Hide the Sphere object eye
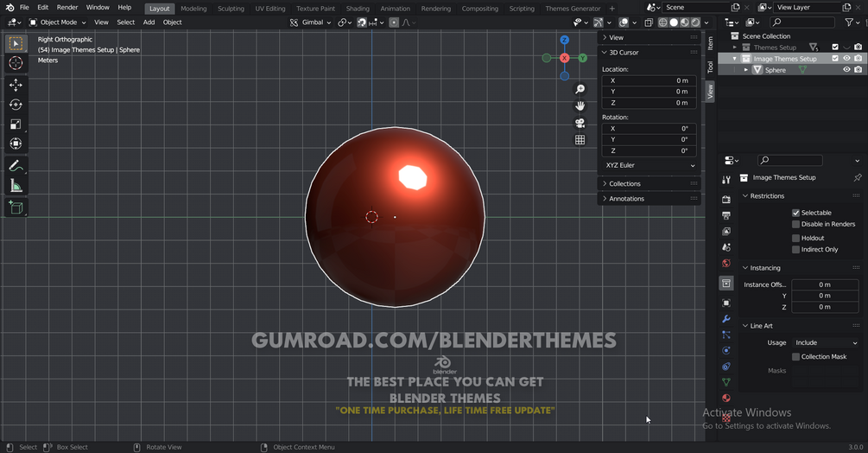Viewport: 868px width, 453px height. coord(846,70)
